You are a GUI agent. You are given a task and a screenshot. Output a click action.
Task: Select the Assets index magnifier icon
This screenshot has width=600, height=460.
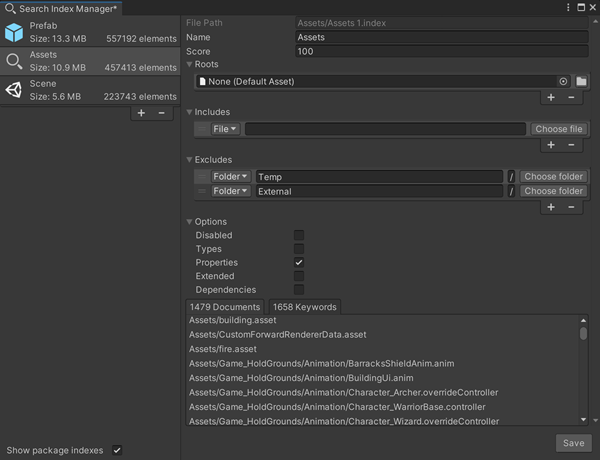15,62
